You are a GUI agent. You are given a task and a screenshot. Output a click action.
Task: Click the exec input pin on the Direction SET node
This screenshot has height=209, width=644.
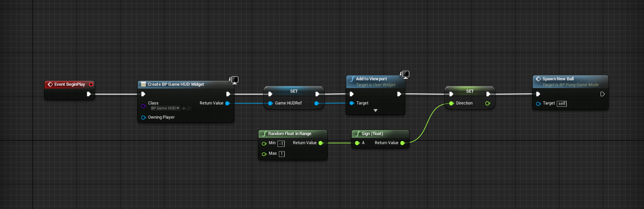pyautogui.click(x=451, y=94)
